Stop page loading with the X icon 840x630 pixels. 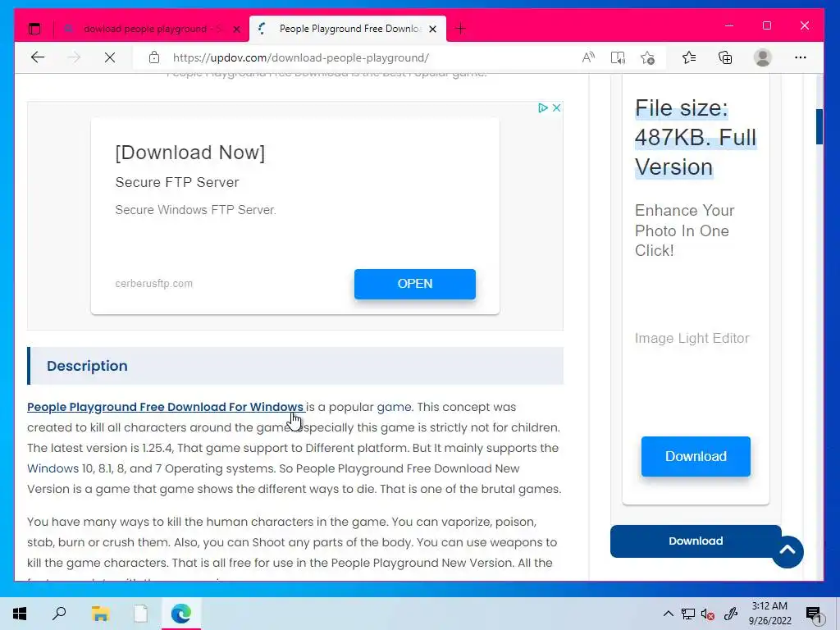click(x=110, y=57)
